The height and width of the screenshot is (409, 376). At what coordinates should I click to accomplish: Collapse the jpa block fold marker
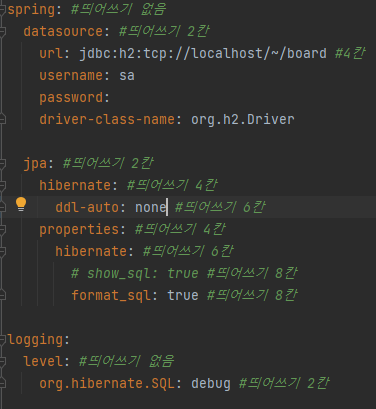2,164
